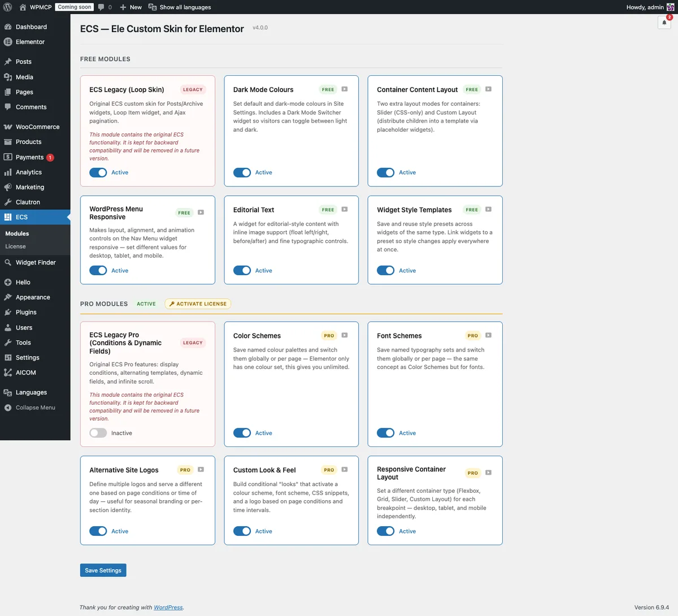This screenshot has width=678, height=616.
Task: Open the WordPress footer link
Action: tap(168, 607)
